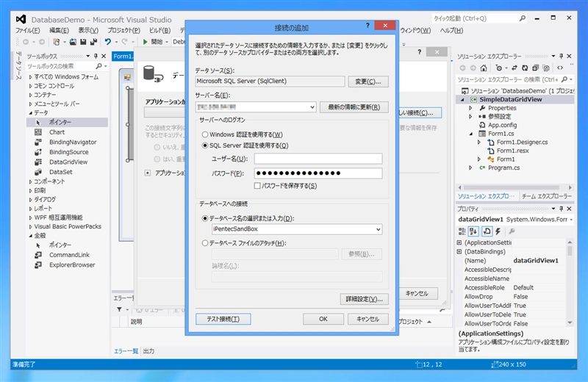The image size is (588, 382).
Task: Expand the (DataBindings) property group
Action: point(459,251)
